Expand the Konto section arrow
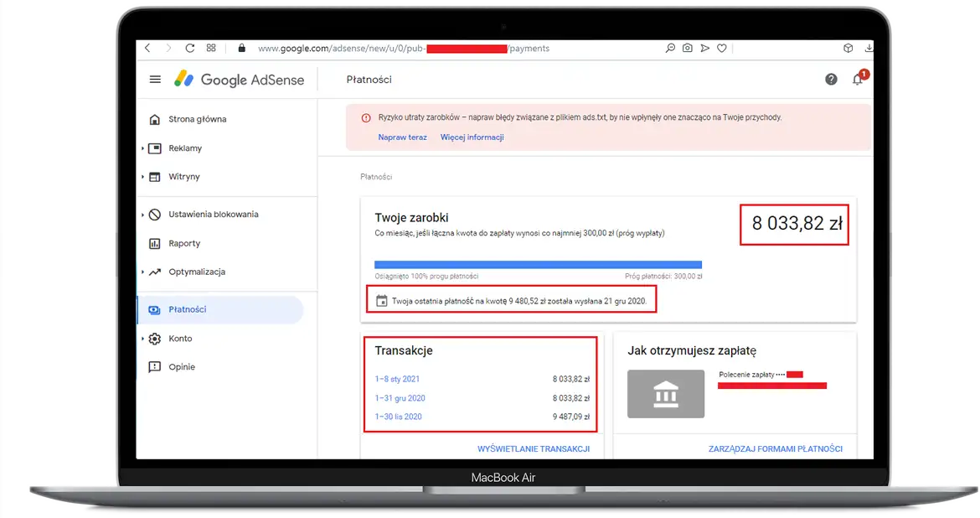The width and height of the screenshot is (980, 518). click(x=142, y=339)
